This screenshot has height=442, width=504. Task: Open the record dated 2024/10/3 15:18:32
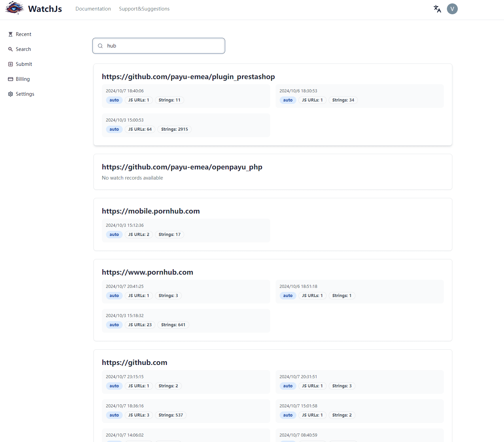186,321
